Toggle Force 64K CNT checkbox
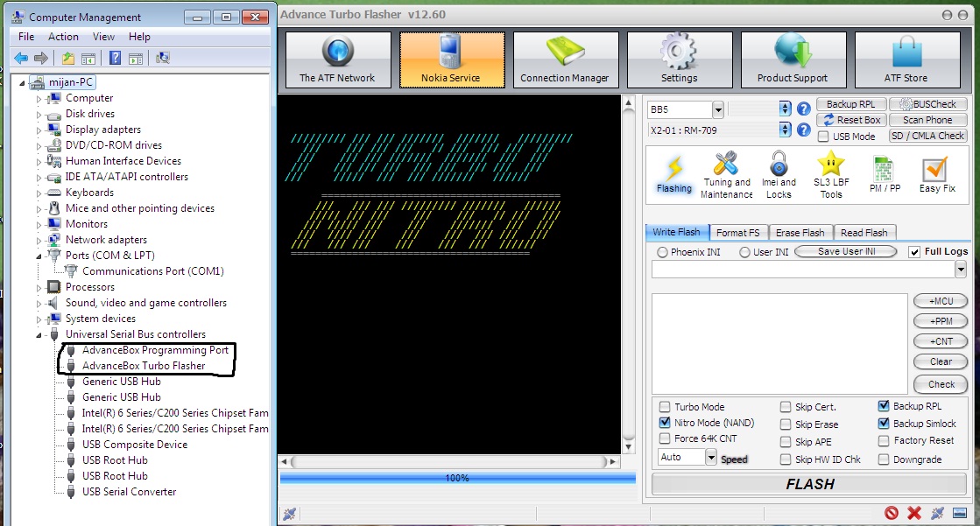This screenshot has width=980, height=526. (665, 438)
